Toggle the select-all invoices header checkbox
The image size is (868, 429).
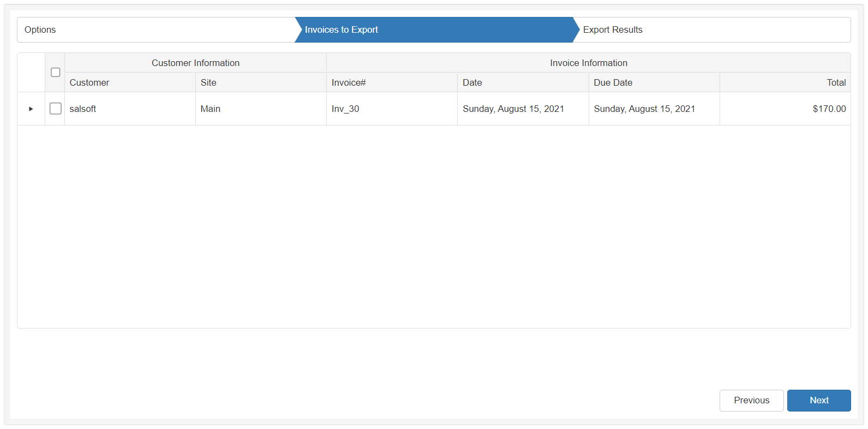56,73
